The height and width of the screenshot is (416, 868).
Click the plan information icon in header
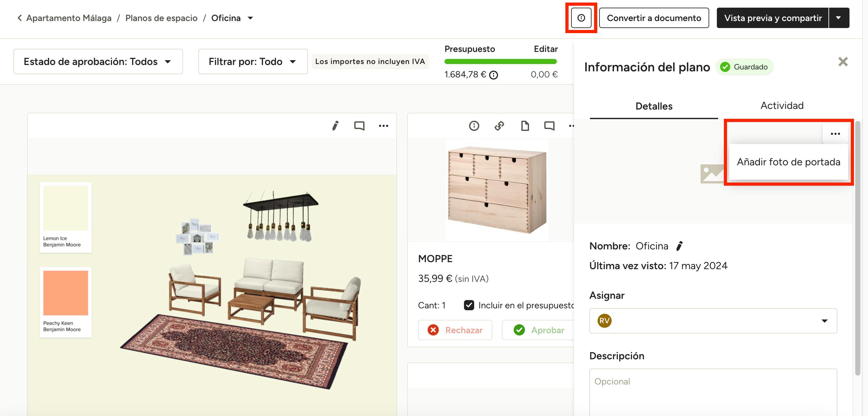click(x=581, y=18)
